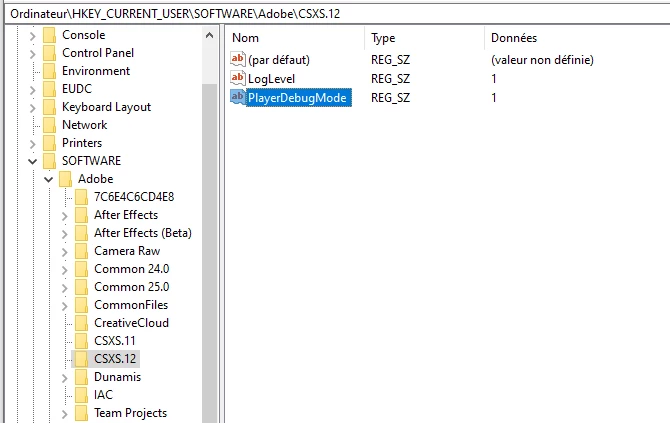
Task: Select the CSXS.11 key label
Action: click(x=115, y=341)
